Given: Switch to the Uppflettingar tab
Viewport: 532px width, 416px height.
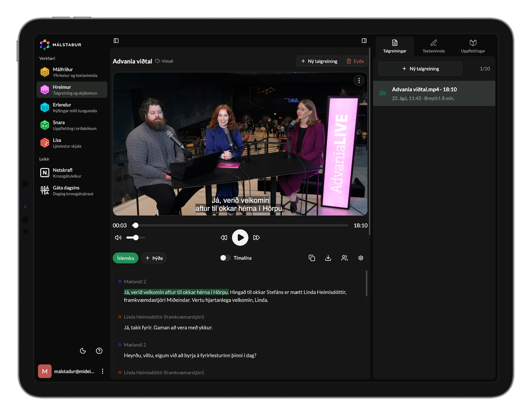Looking at the screenshot, I should [x=473, y=46].
